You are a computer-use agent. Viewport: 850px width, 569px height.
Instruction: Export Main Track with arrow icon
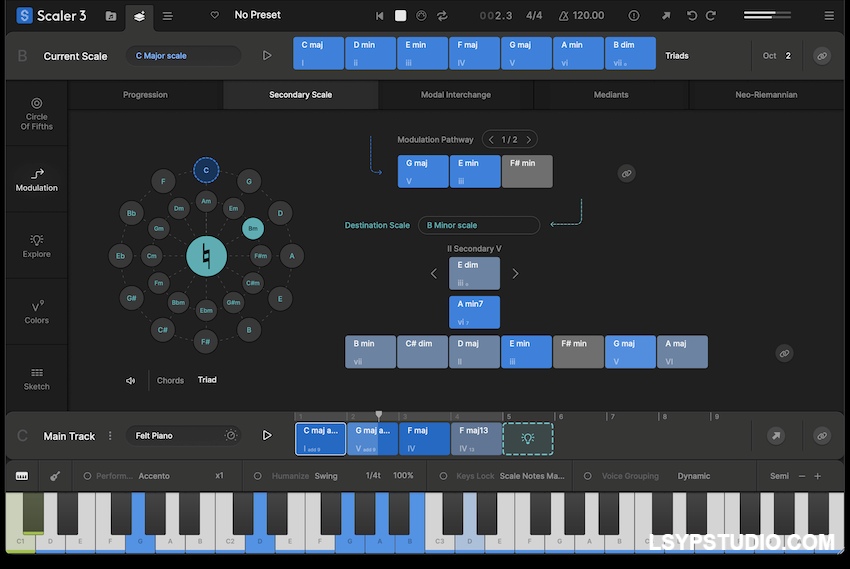(x=776, y=436)
